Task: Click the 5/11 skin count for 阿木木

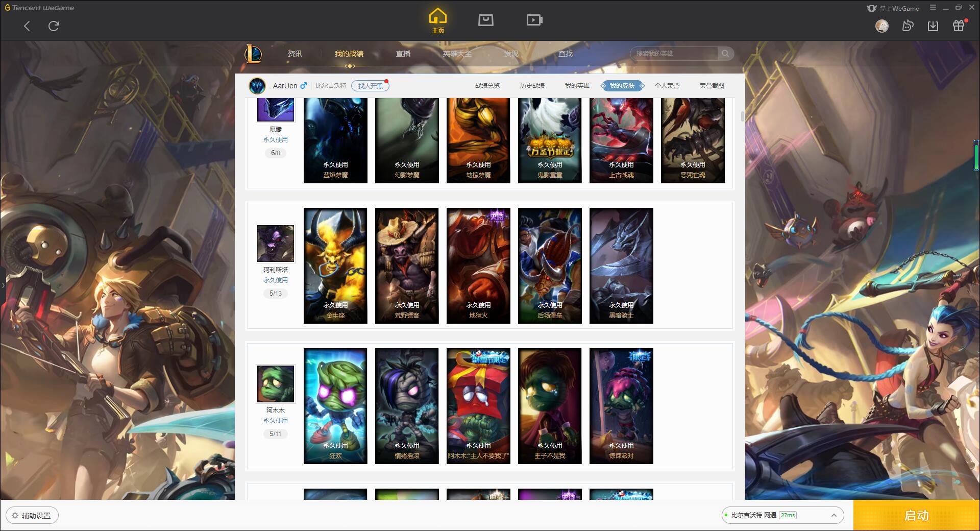Action: pyautogui.click(x=276, y=434)
